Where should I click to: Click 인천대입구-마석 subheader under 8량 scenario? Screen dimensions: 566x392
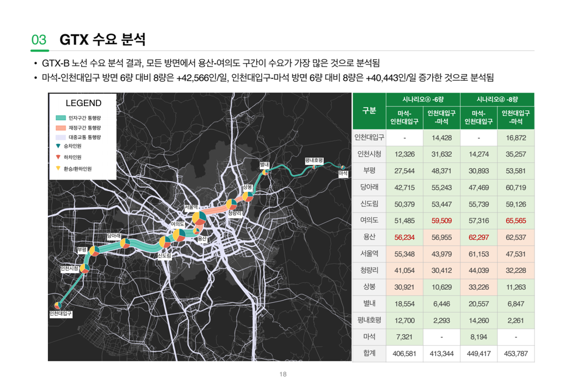516,118
